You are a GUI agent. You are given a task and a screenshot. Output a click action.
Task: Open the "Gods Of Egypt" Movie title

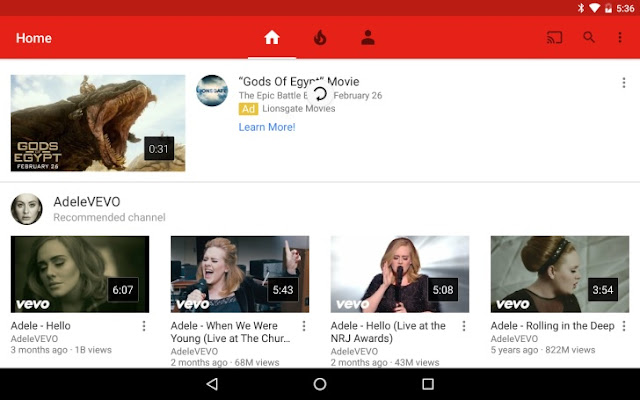click(299, 82)
